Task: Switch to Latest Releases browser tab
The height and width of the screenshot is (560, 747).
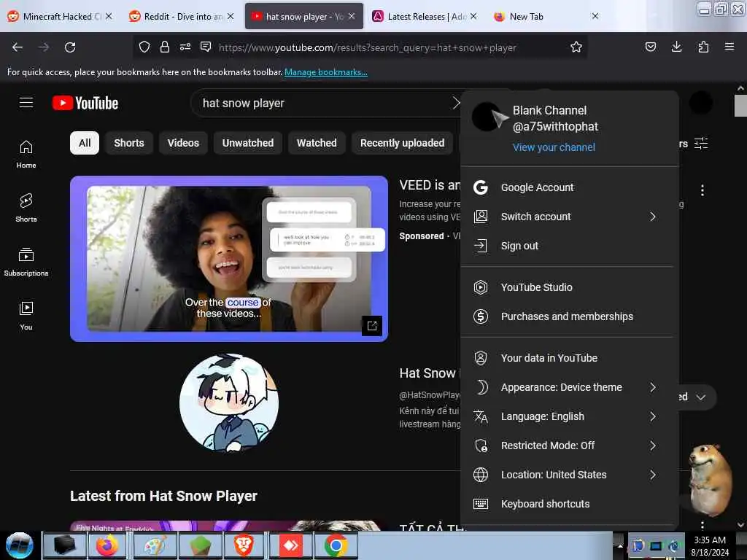Action: click(x=425, y=16)
